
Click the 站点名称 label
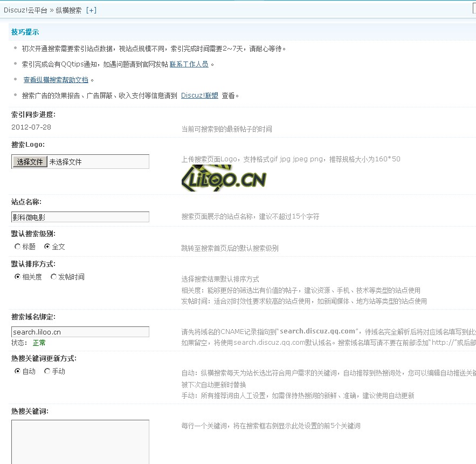(26, 202)
